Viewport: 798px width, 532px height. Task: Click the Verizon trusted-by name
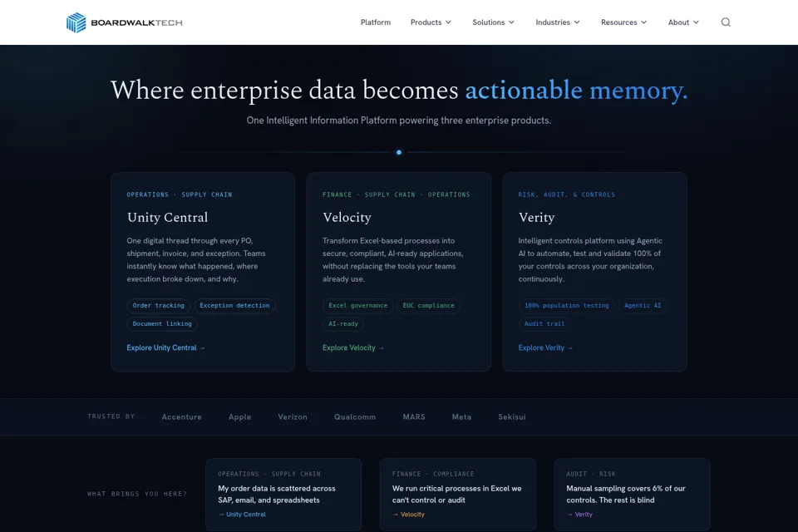point(293,417)
